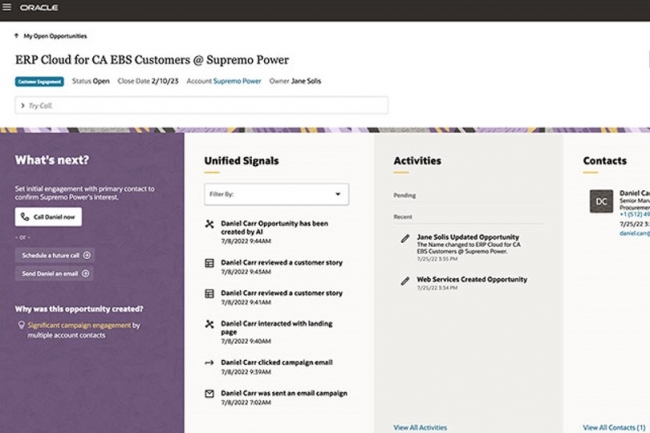Open Jane Solis Updated Opportunity activity

pyautogui.click(x=468, y=237)
